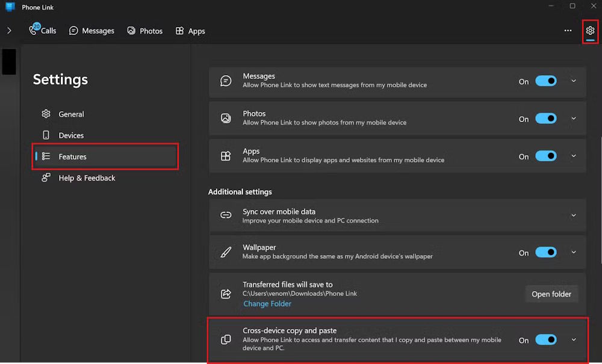Click the Change Folder link
This screenshot has width=602, height=364.
[x=267, y=303]
